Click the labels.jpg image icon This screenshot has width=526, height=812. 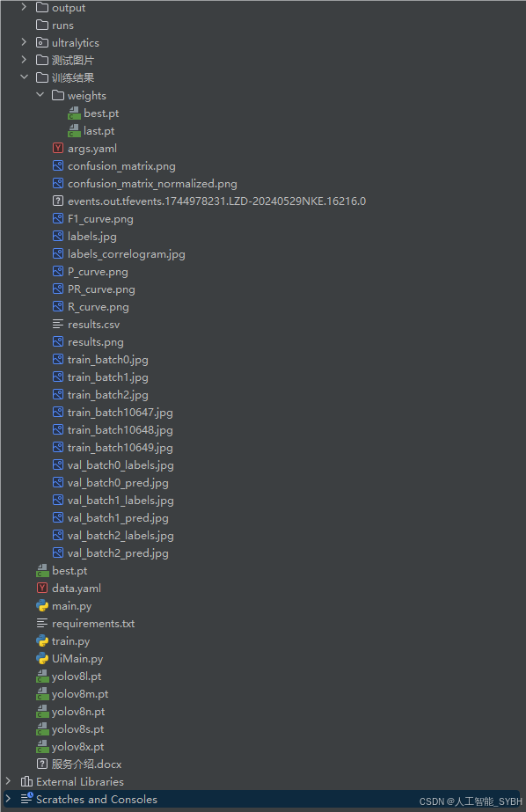[x=58, y=236]
